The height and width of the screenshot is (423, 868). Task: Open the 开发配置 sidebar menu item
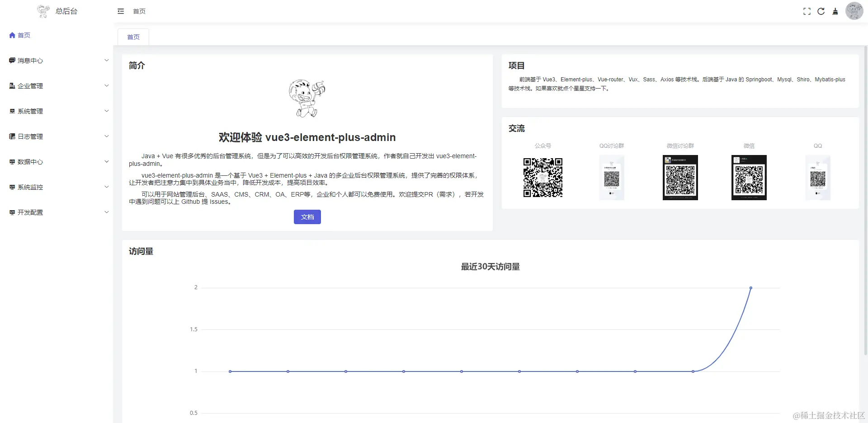click(x=57, y=212)
